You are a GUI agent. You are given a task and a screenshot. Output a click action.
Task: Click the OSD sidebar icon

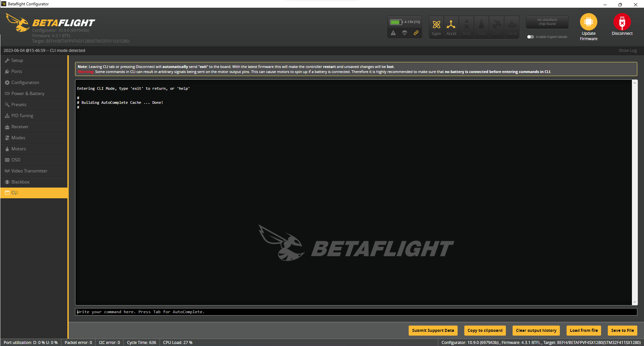point(7,160)
